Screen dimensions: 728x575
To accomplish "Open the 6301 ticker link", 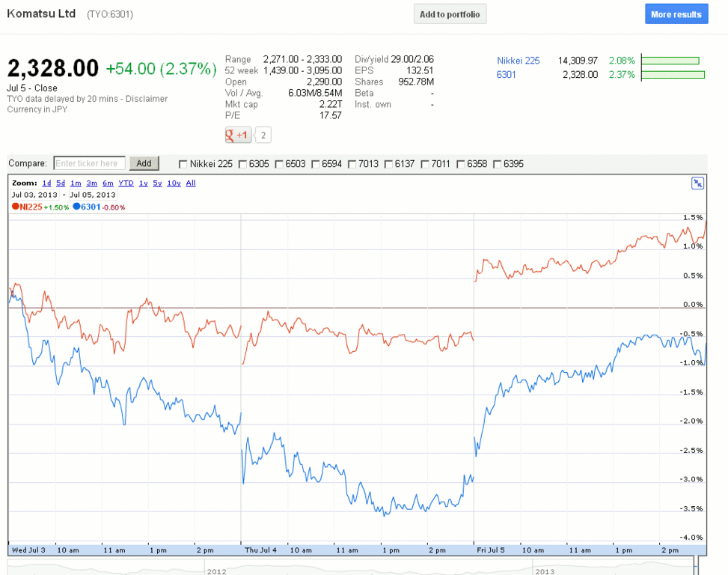I will pos(506,74).
